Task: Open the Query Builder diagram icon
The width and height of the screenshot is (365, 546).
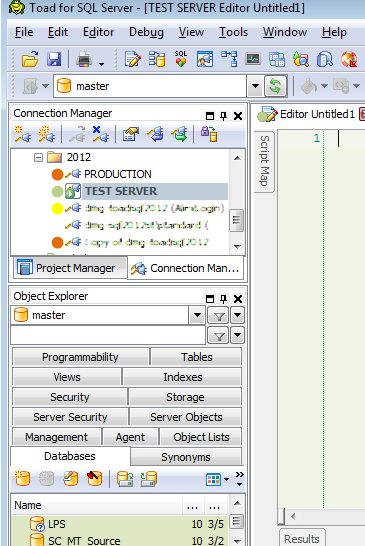Action: 205,59
